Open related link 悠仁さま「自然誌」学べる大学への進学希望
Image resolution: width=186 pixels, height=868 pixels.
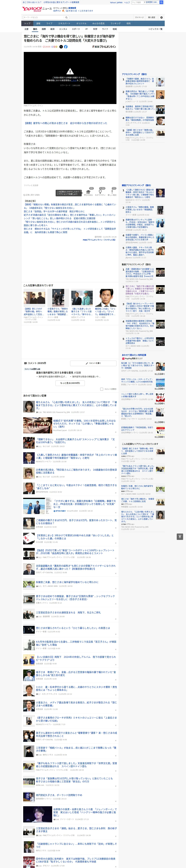point(54,212)
